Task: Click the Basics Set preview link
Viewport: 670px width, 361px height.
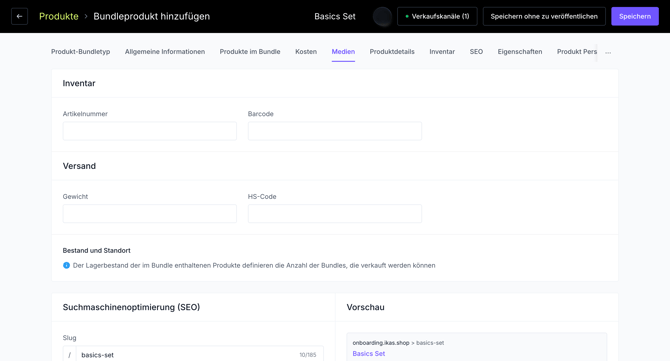Action: coord(369,353)
